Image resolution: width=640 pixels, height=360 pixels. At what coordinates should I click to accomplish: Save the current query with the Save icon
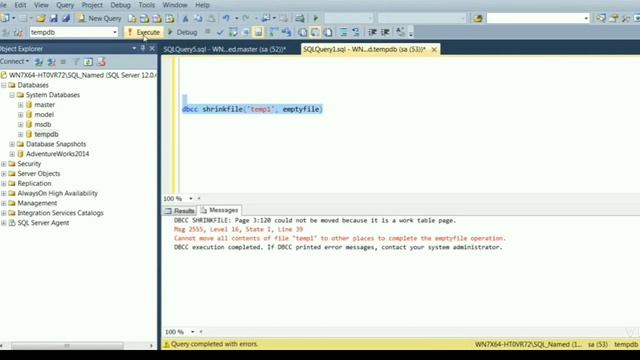coord(53,18)
